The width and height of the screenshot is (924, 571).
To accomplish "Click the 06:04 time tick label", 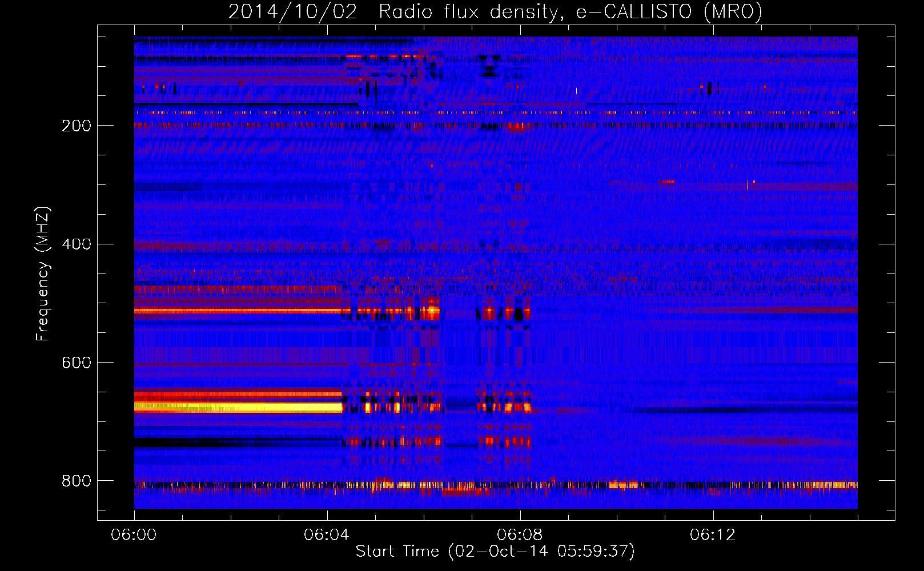I will tap(327, 535).
